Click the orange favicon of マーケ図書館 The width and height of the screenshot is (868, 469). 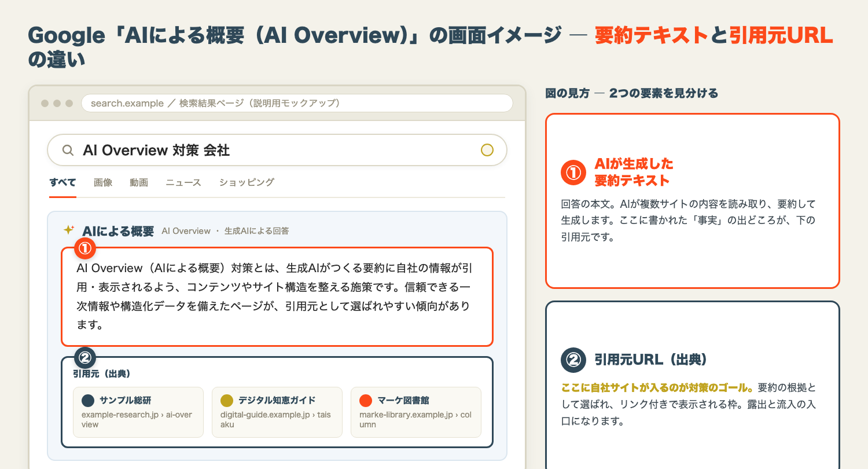[365, 401]
